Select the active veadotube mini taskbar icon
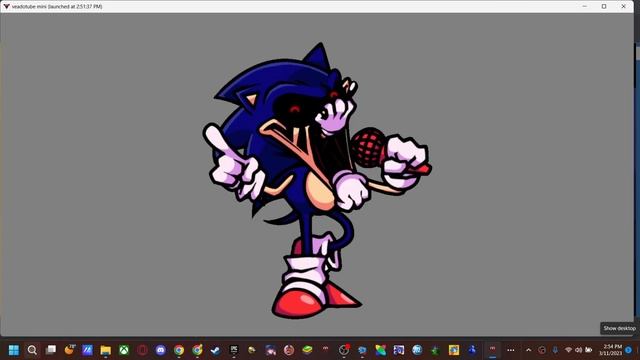This screenshot has height=360, width=640. coord(493,350)
